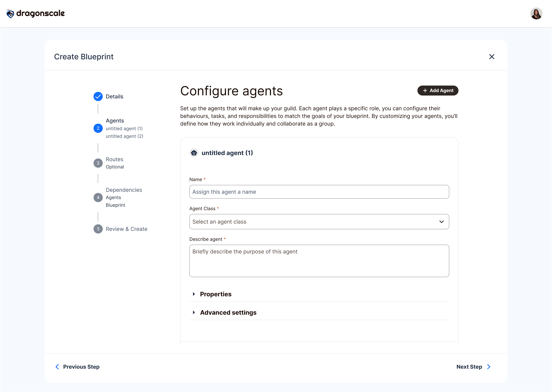Select step 3 Routes circle

pyautogui.click(x=98, y=163)
